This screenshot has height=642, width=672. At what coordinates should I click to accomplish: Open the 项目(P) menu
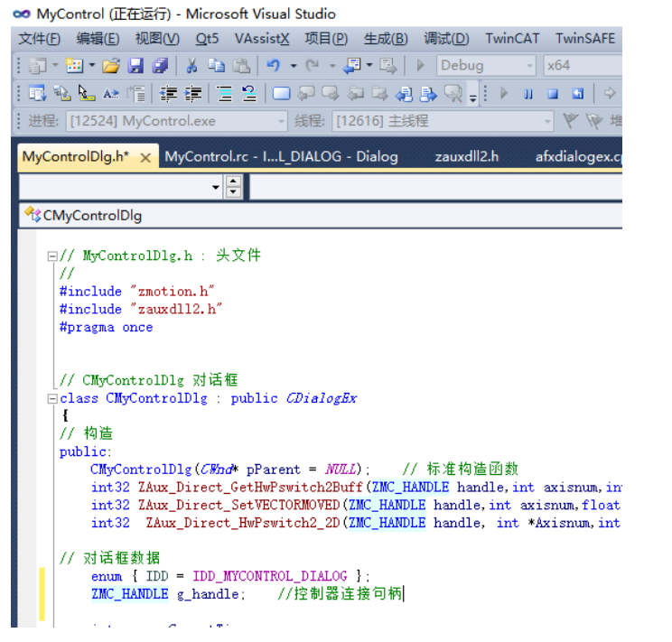(x=326, y=39)
